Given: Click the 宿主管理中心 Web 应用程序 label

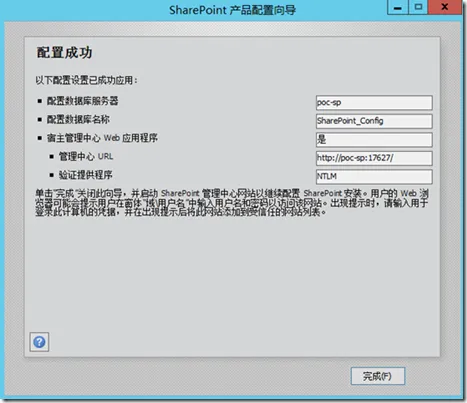Looking at the screenshot, I should tap(102, 138).
